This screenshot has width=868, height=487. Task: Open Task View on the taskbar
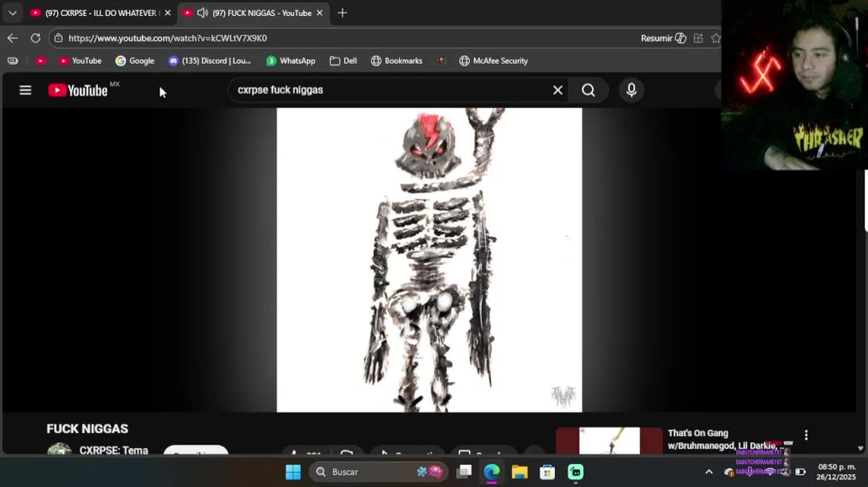pyautogui.click(x=464, y=471)
